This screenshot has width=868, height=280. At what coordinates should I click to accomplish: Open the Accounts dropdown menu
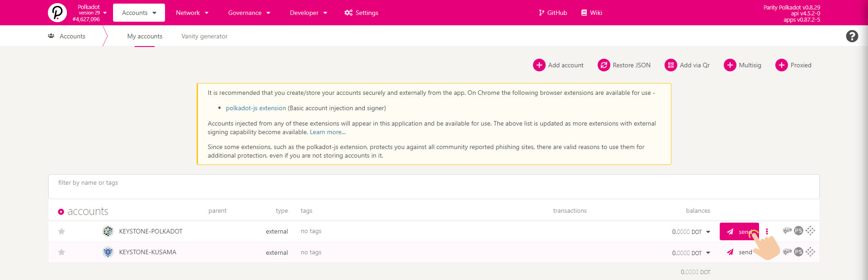point(139,13)
